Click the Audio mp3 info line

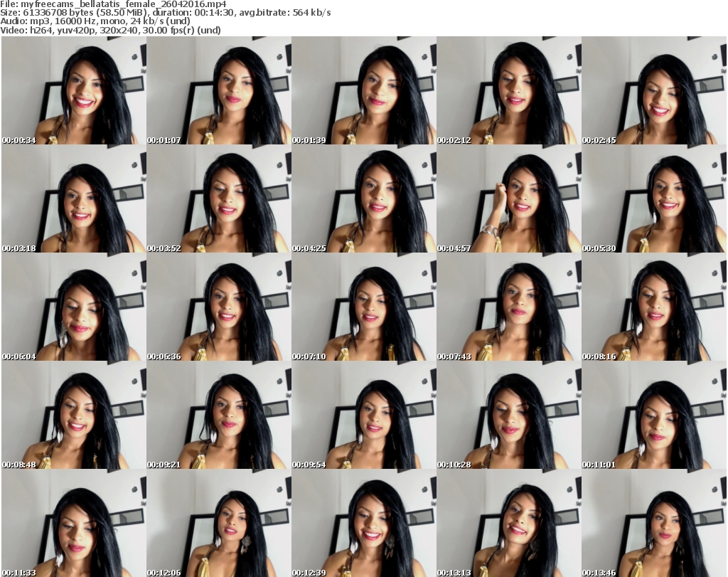pos(95,21)
